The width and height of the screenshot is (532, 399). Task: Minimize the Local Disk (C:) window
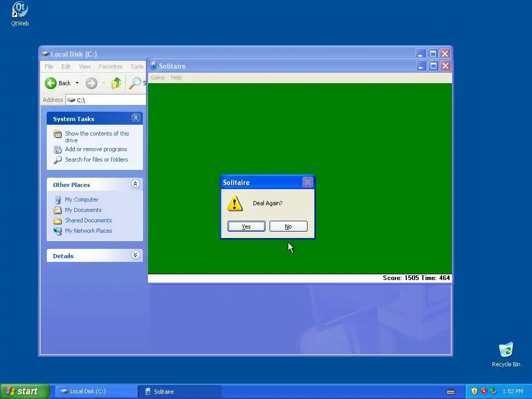click(x=420, y=54)
